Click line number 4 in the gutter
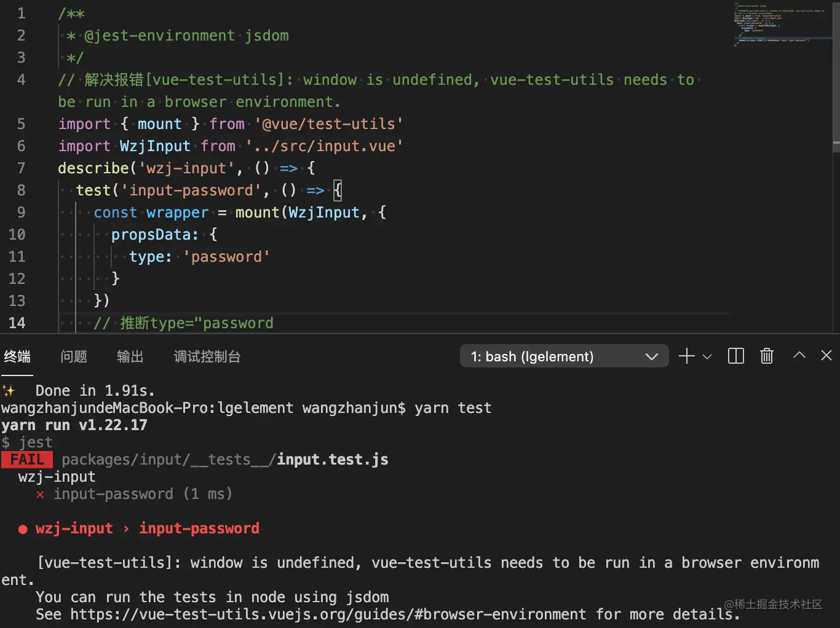This screenshot has height=628, width=840. pos(22,80)
